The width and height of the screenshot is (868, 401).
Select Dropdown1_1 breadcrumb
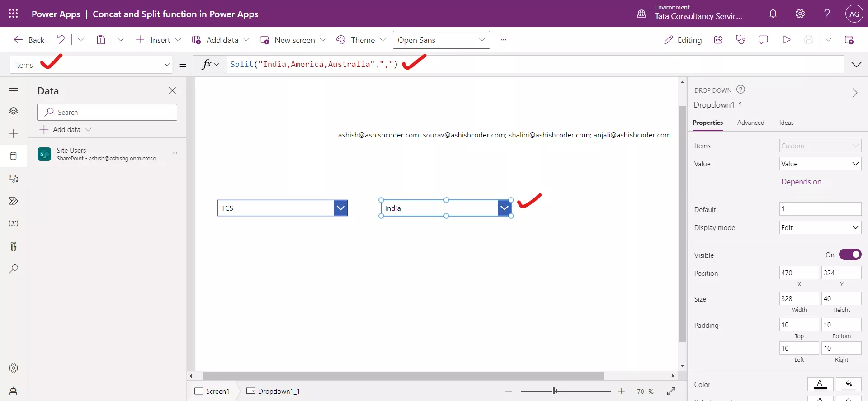(x=273, y=391)
